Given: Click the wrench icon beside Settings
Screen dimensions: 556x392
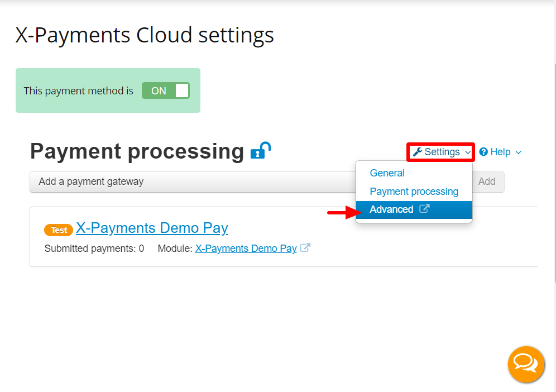Looking at the screenshot, I should pyautogui.click(x=418, y=152).
